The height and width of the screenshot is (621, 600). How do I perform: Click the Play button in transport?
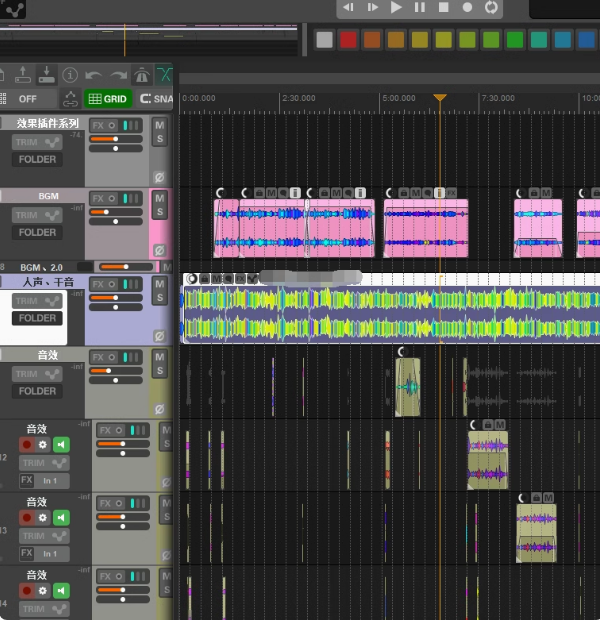pyautogui.click(x=396, y=7)
